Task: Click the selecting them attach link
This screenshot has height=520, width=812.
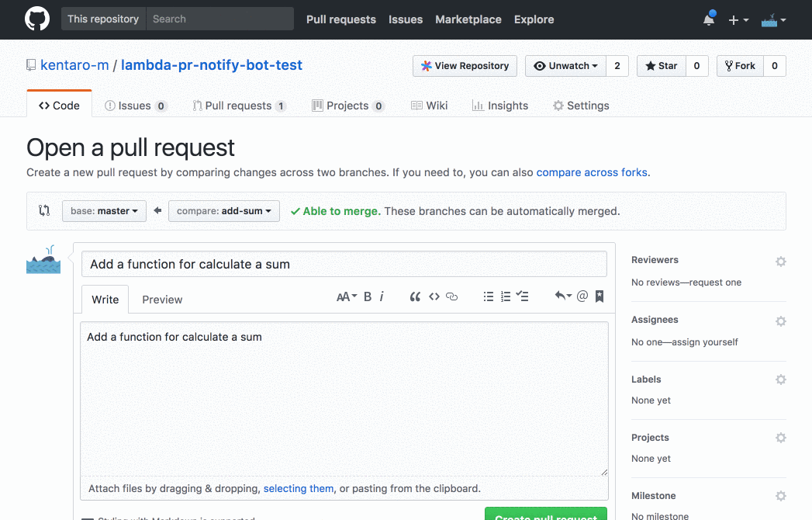Action: pyautogui.click(x=299, y=488)
